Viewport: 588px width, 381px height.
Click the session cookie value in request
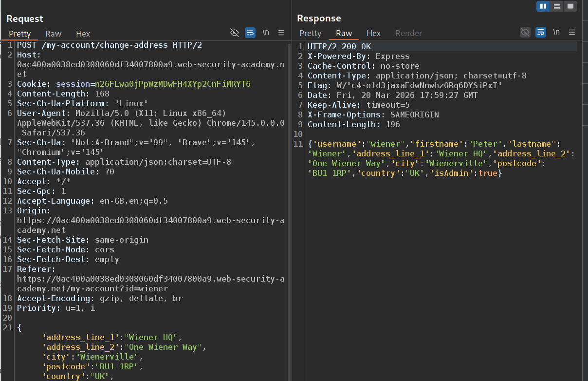172,84
